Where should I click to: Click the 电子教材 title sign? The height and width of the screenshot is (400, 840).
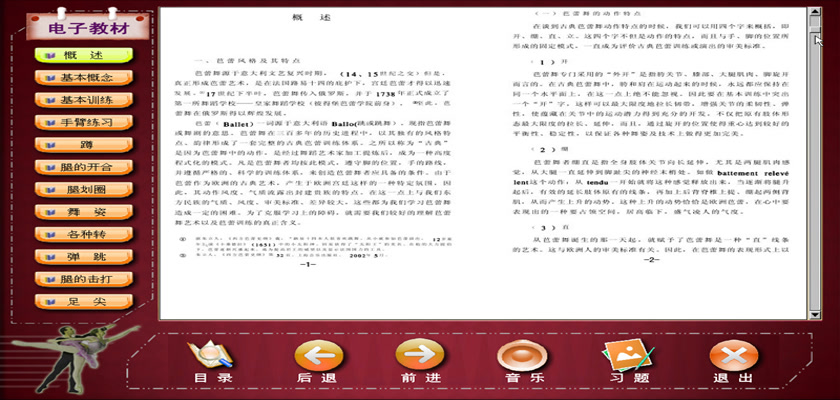(x=88, y=28)
